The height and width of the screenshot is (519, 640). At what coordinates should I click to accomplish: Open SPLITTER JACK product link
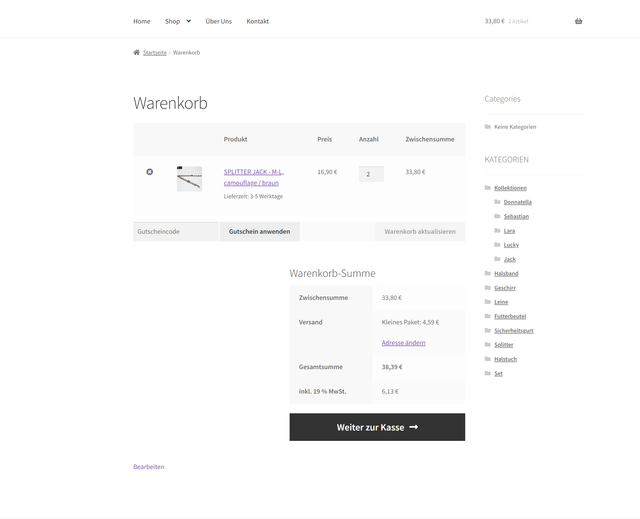(x=253, y=177)
